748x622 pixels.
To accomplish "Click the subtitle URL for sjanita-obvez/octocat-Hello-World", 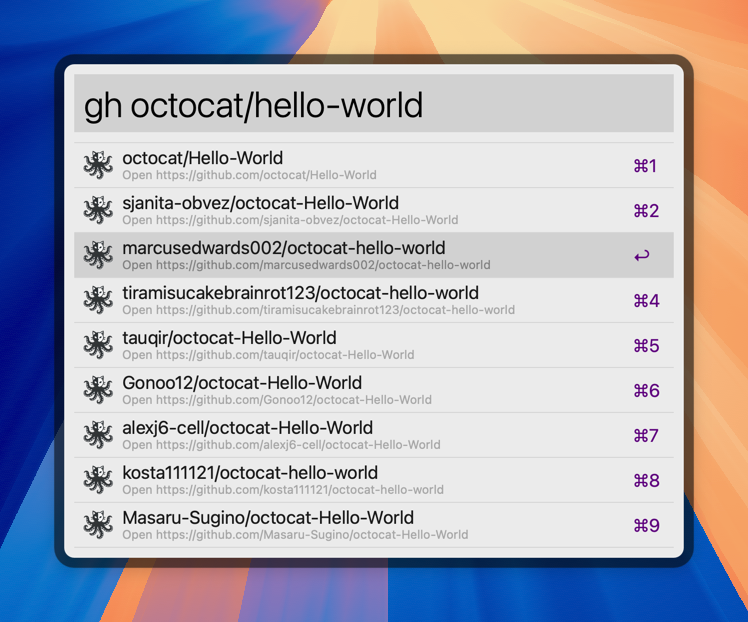I will (290, 220).
